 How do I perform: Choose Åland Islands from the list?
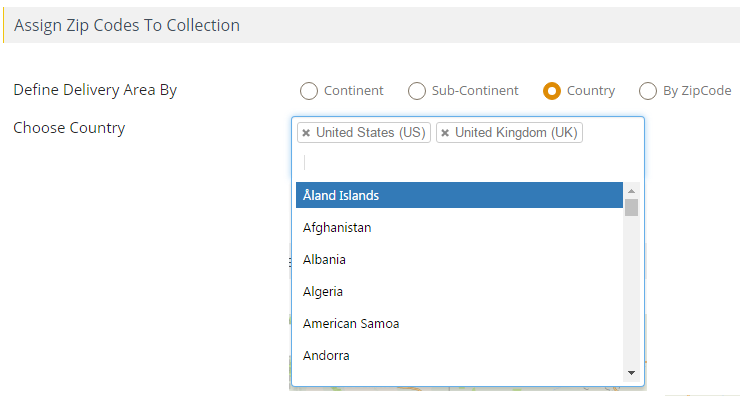(459, 195)
